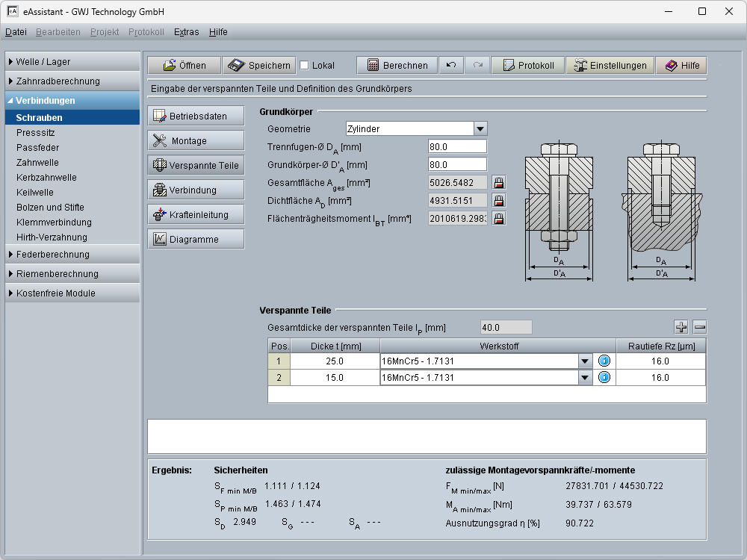Open the Krafteinleitung section
Viewport: 747px width, 560px height.
[x=196, y=215]
